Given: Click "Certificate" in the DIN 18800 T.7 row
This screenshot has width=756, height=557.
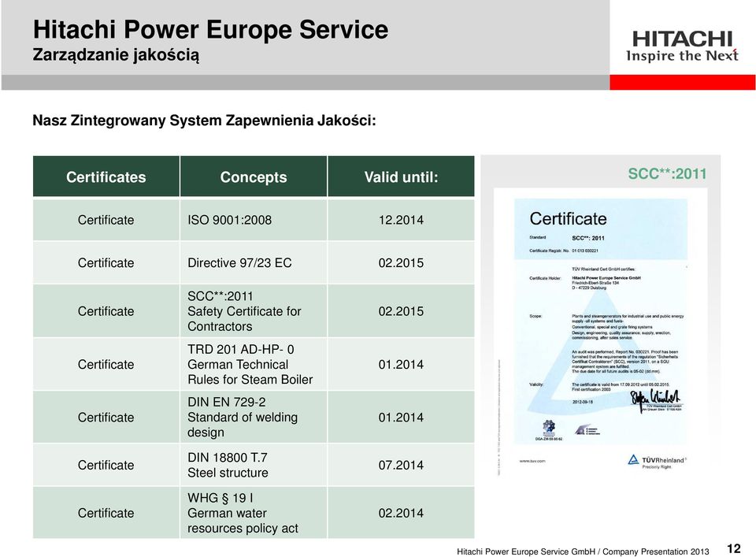Looking at the screenshot, I should pos(106,465).
